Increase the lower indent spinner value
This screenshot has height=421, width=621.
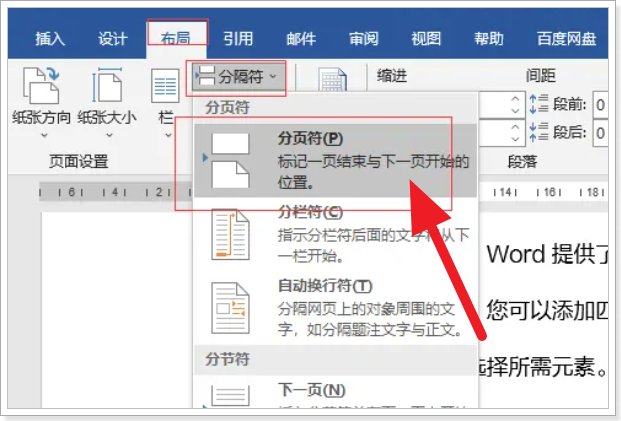[515, 127]
